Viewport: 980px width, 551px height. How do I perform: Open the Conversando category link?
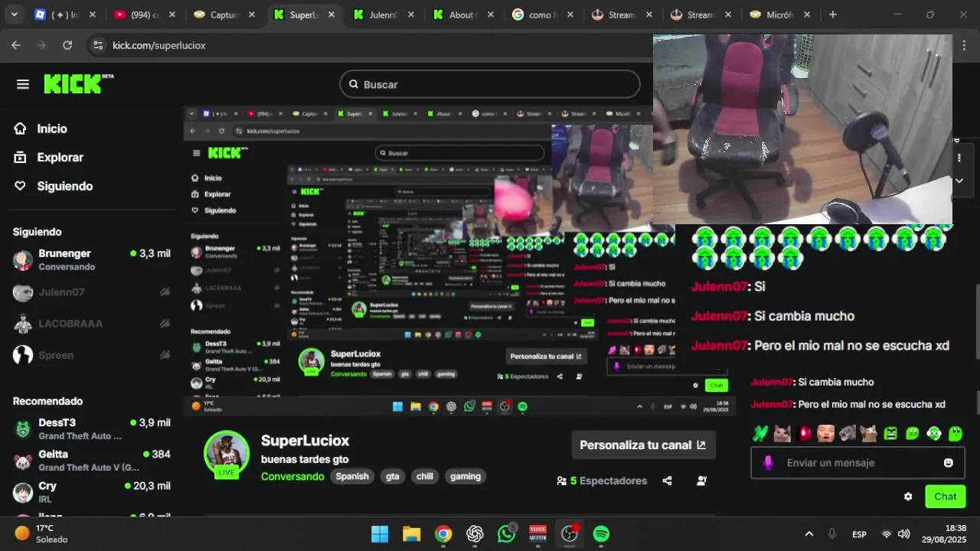coord(292,476)
